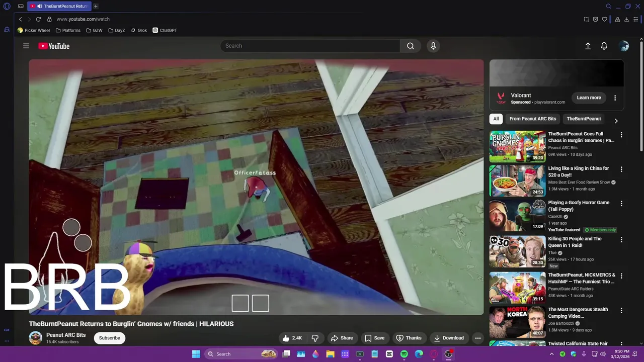Open the GZW bookmarks folder
644x362 pixels.
(x=94, y=30)
